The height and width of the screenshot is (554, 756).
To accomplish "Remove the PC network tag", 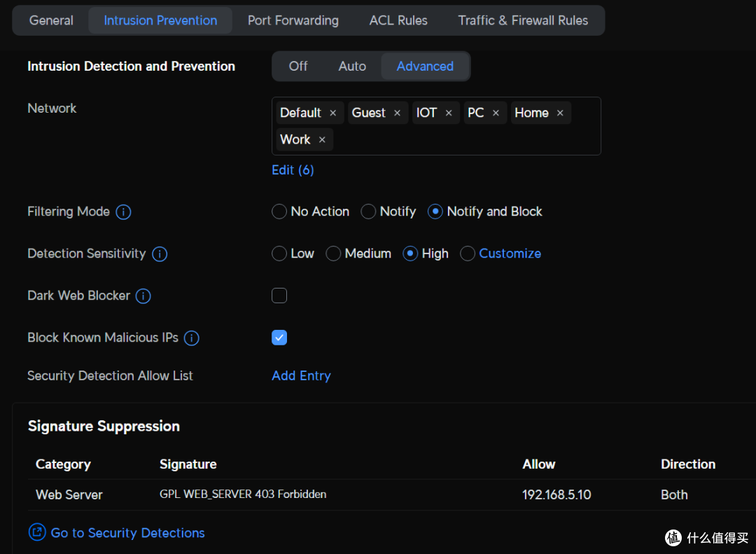I will click(x=496, y=113).
